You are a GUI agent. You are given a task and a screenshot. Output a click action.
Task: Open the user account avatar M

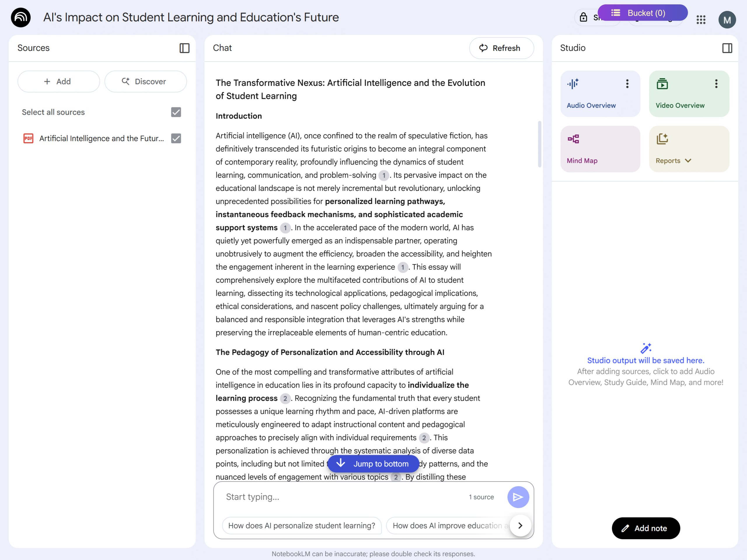click(727, 20)
